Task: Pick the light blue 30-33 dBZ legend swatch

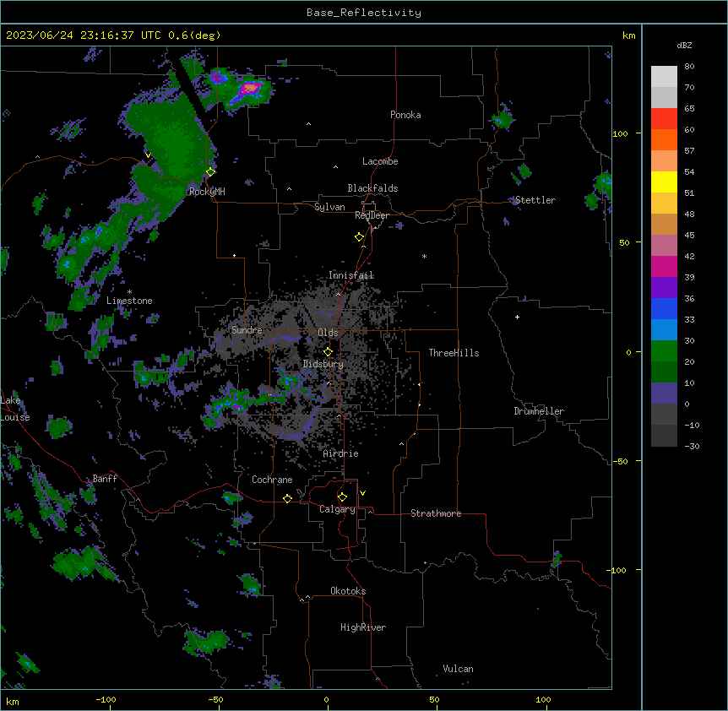Action: pyautogui.click(x=664, y=330)
